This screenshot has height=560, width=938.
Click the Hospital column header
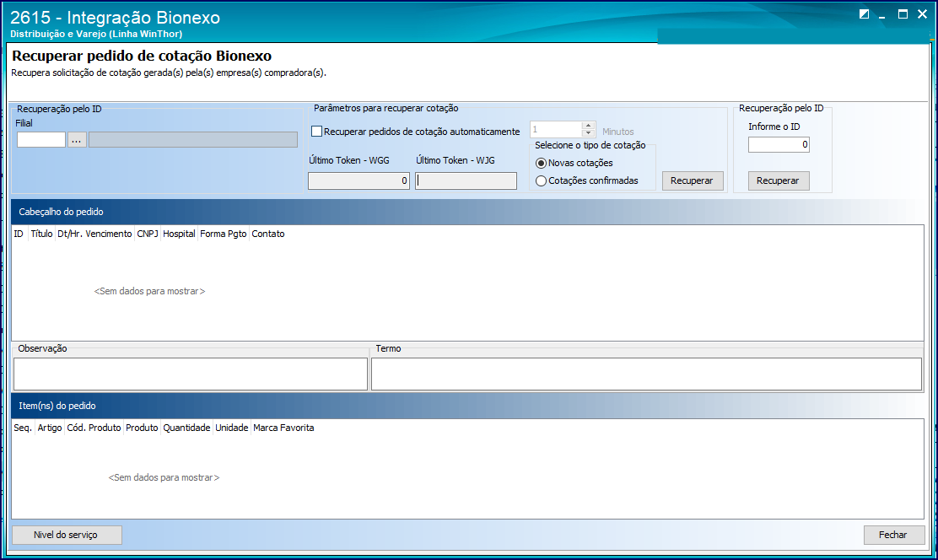coord(179,234)
